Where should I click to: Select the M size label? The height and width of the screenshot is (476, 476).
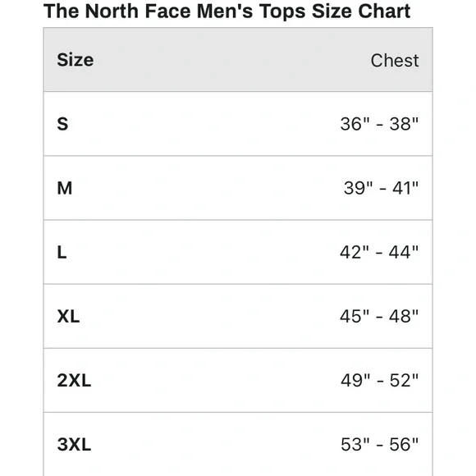tap(65, 188)
